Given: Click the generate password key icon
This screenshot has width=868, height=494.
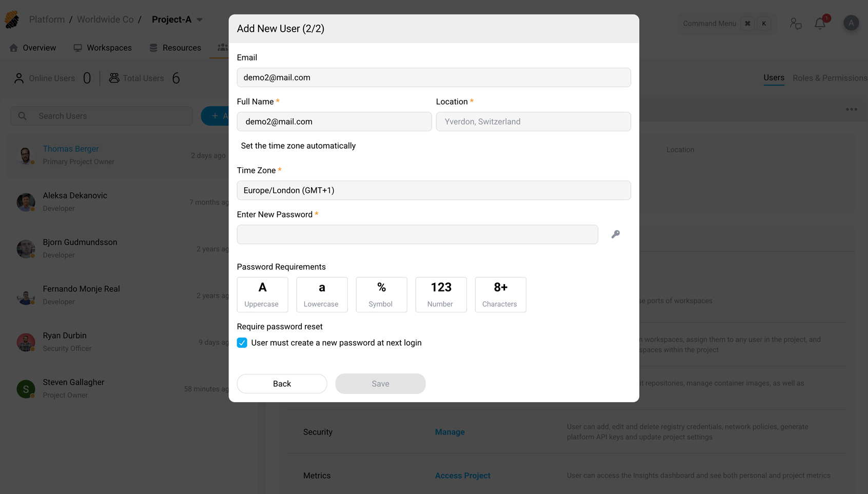Looking at the screenshot, I should [615, 234].
